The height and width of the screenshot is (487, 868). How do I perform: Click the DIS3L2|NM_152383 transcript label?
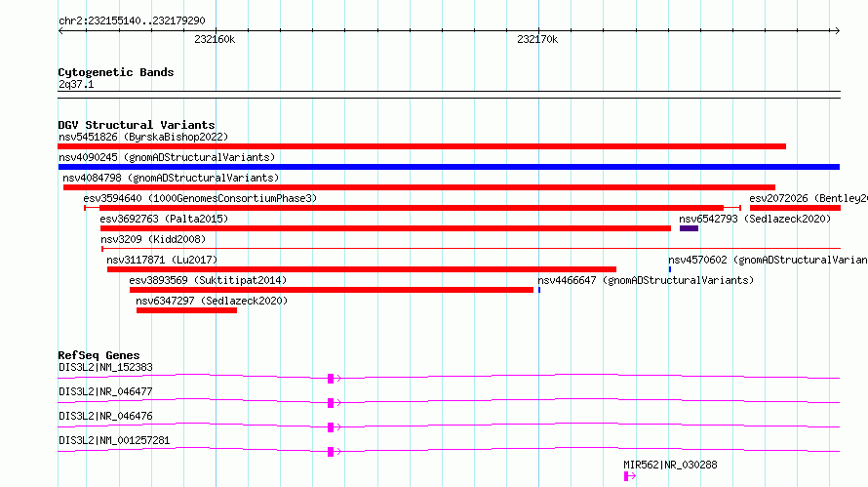tap(105, 367)
